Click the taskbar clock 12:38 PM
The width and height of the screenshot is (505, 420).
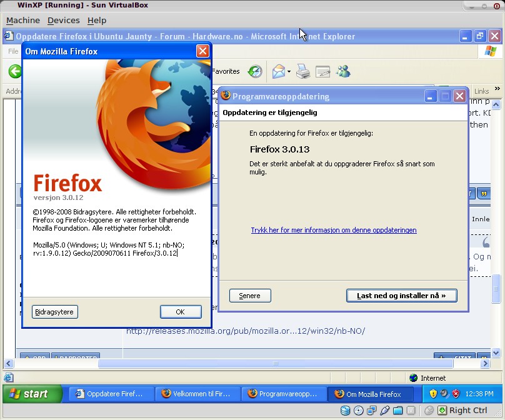click(x=479, y=394)
